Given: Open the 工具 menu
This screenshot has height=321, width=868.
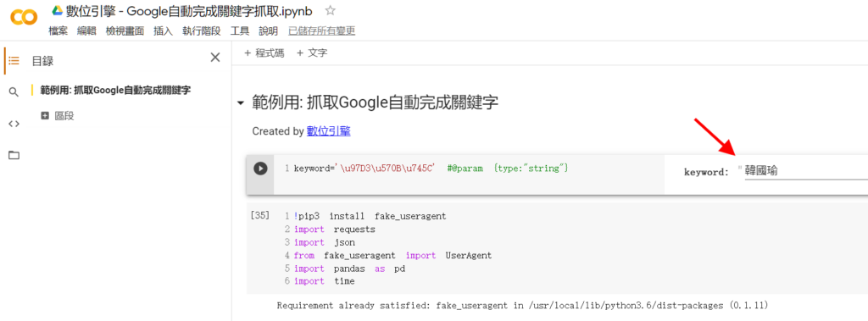Looking at the screenshot, I should [x=240, y=31].
